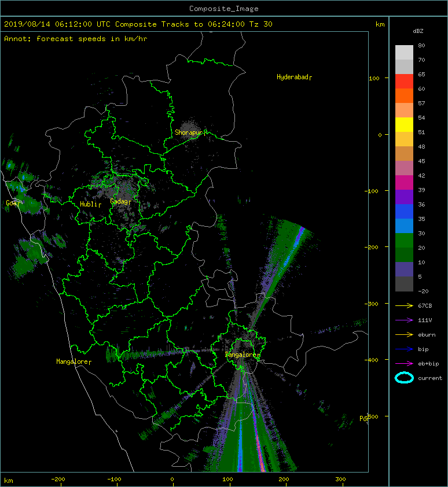Viewport: 448px width, 487px height.
Task: Click the km unit label at top right
Action: 380,24
